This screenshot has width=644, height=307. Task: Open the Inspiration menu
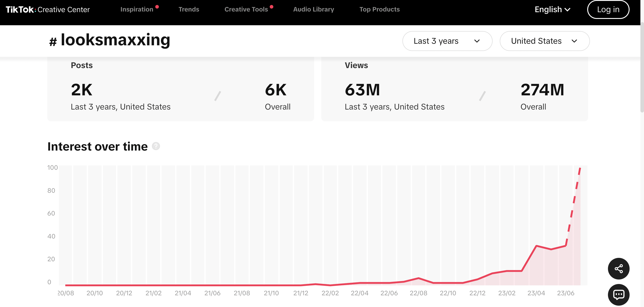pyautogui.click(x=137, y=9)
